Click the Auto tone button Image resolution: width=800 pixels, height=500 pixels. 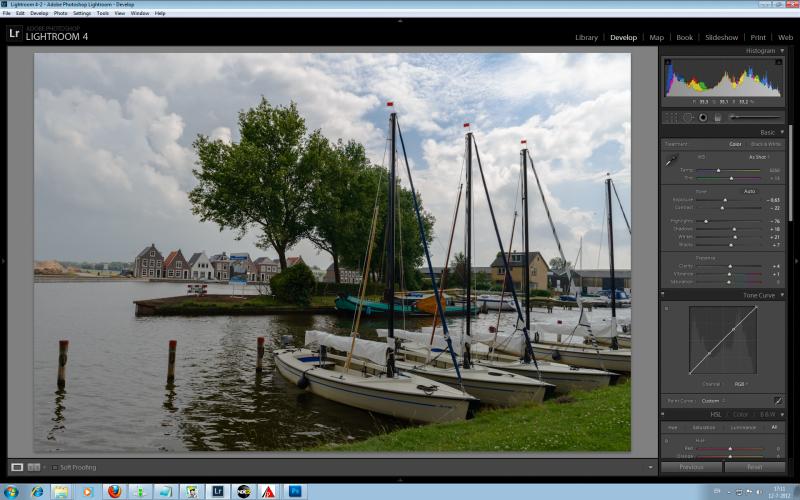[x=749, y=191]
